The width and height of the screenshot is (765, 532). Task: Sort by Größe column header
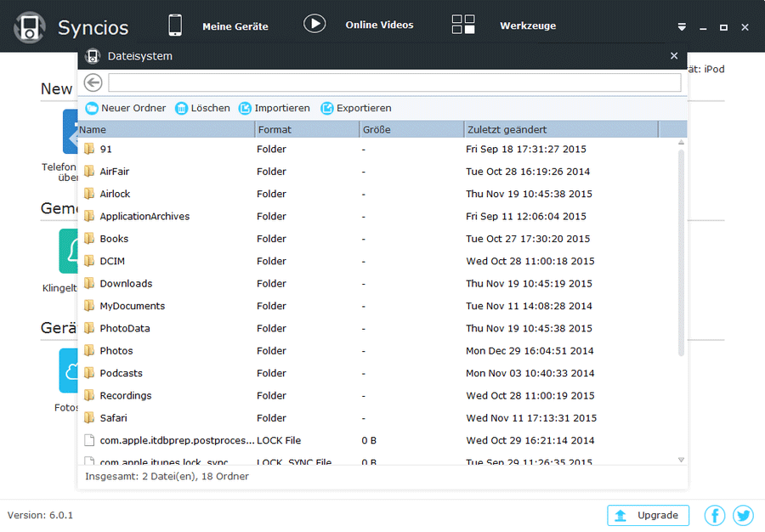(x=411, y=130)
